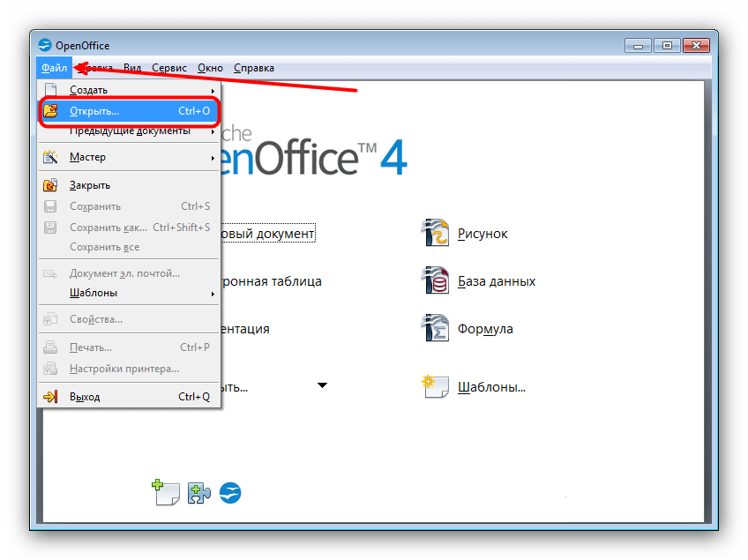Click the properties icon beside Свойства
The width and height of the screenshot is (748, 560).
coord(50,319)
